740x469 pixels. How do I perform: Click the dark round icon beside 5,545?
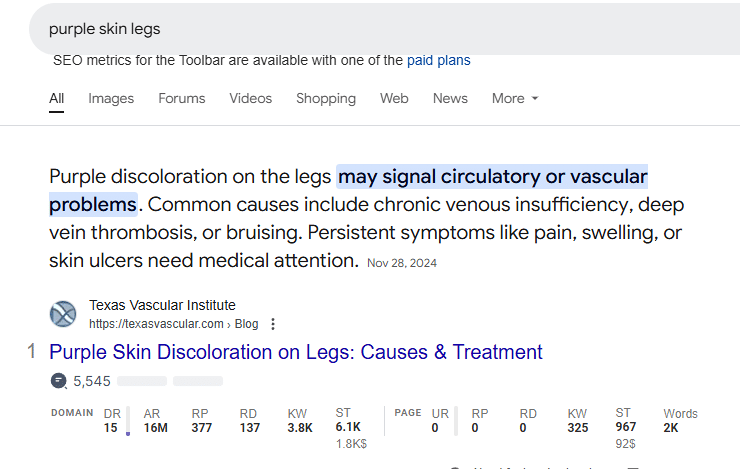(x=58, y=381)
